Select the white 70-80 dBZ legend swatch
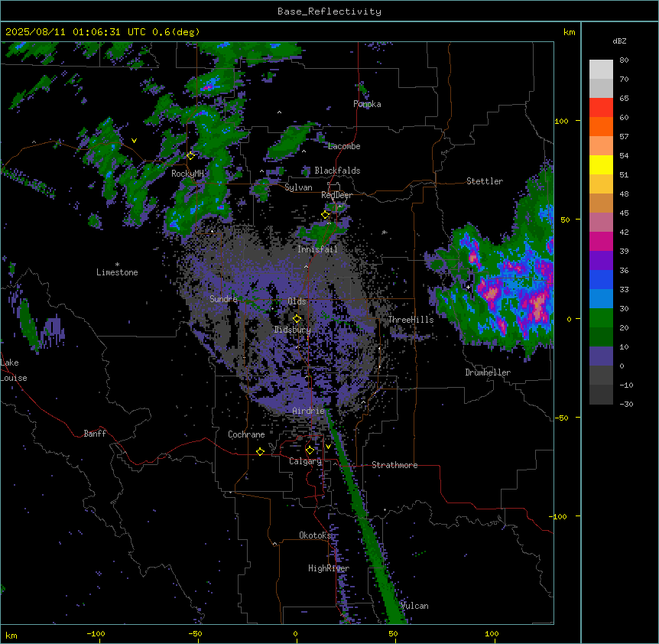Image resolution: width=659 pixels, height=644 pixels. (601, 70)
